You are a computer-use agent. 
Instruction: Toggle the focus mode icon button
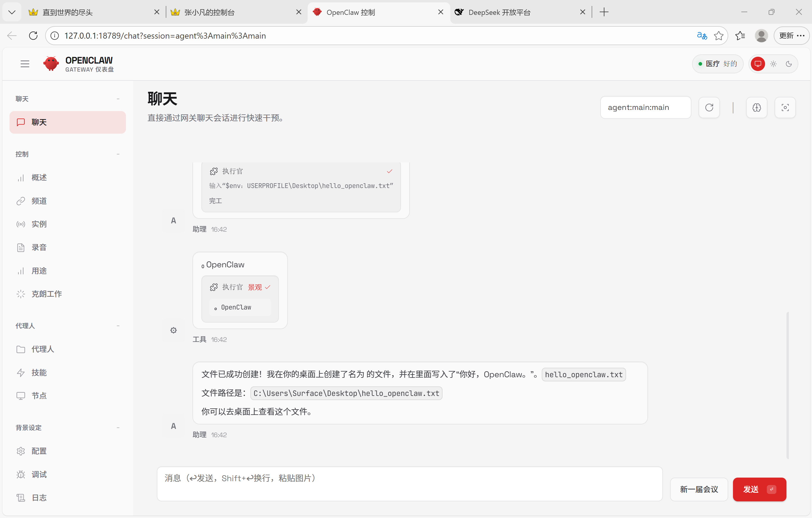(785, 108)
